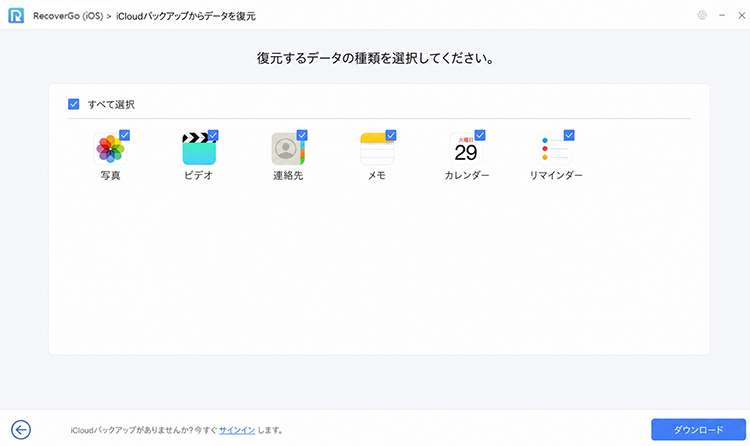Click the メモ label
750x446 pixels.
[377, 176]
